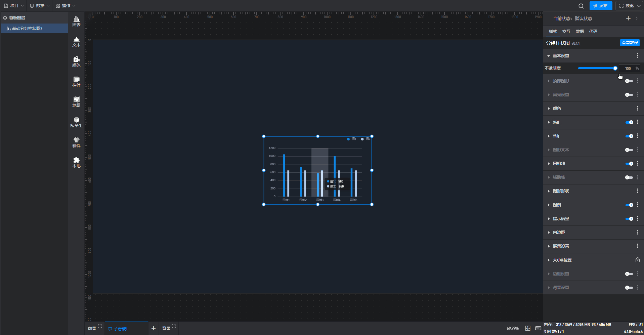
Task: Select the 前景 foreground layer tab
Action: [92, 329]
